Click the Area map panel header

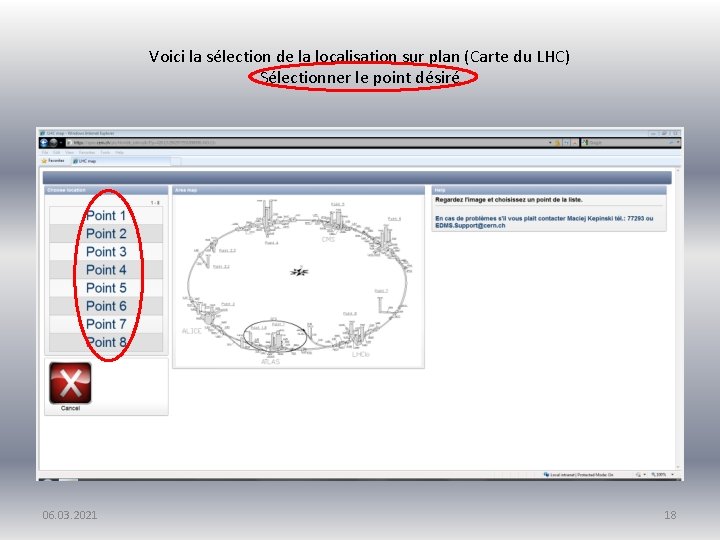pyautogui.click(x=298, y=190)
